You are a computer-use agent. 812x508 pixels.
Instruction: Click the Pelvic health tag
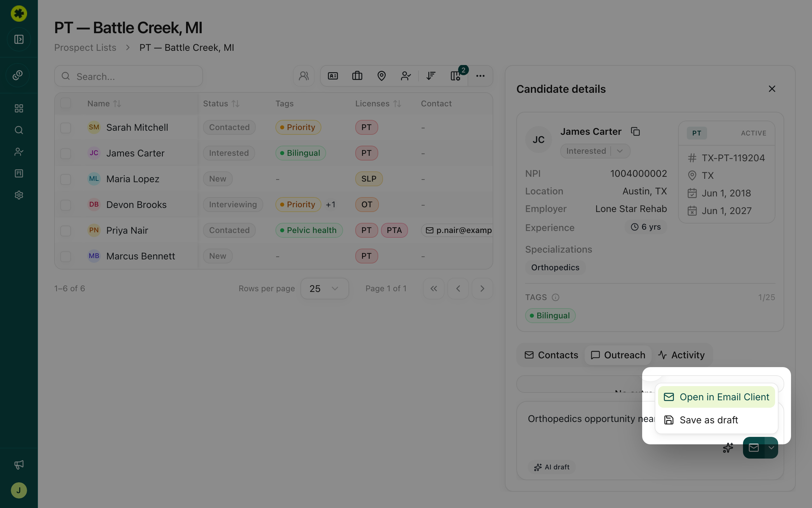(309, 230)
